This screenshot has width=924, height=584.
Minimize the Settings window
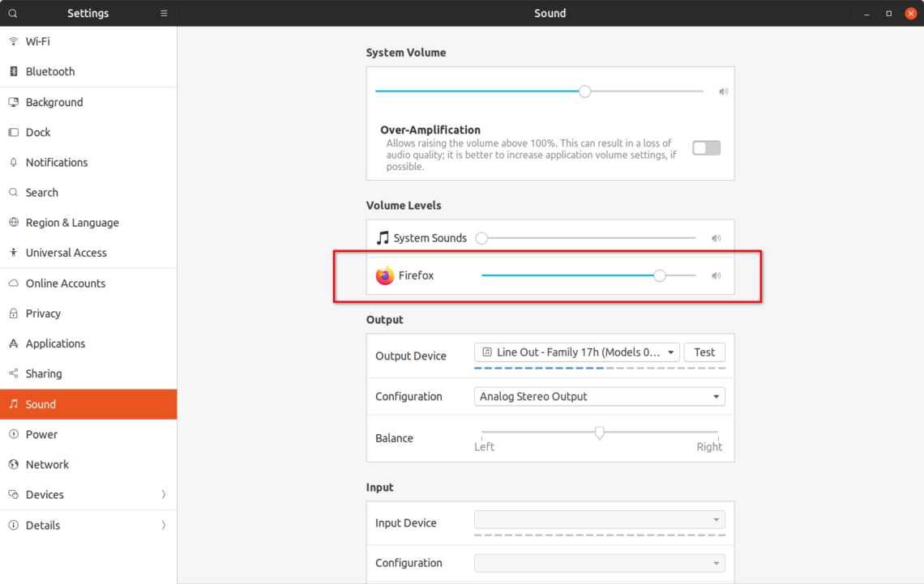coord(866,13)
